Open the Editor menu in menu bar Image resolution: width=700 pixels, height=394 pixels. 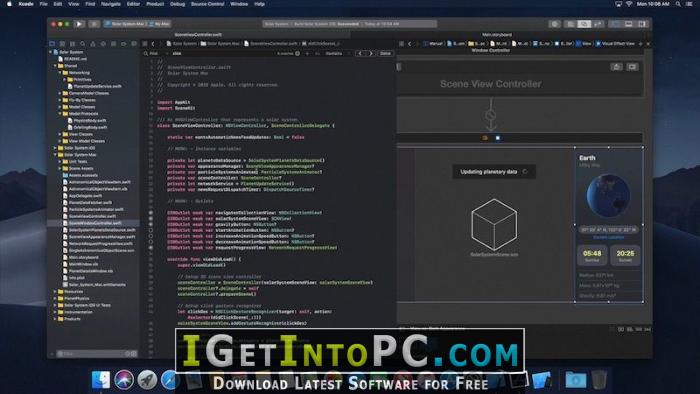[x=133, y=4]
